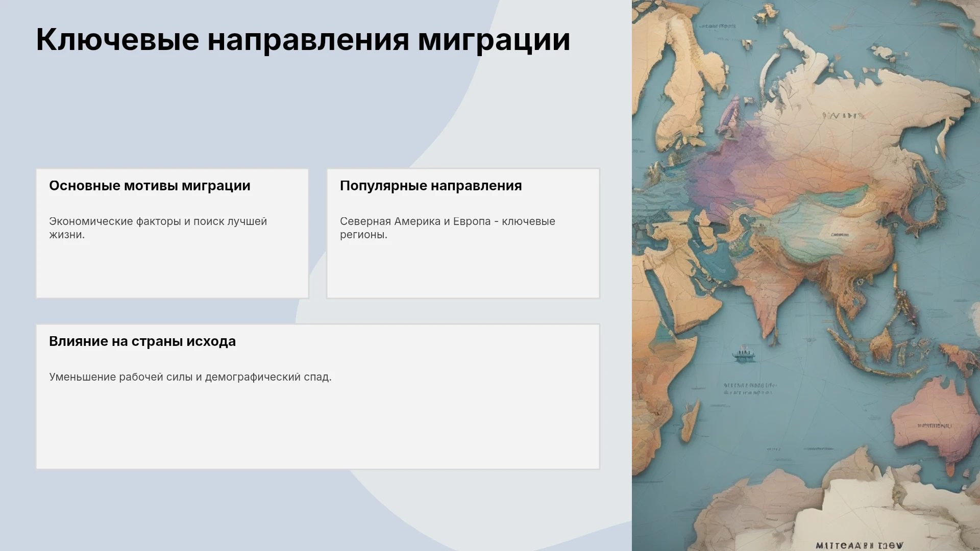Select text 'Уменьшение рабочей силы и демографический спад'
The image size is (980, 551).
[190, 377]
